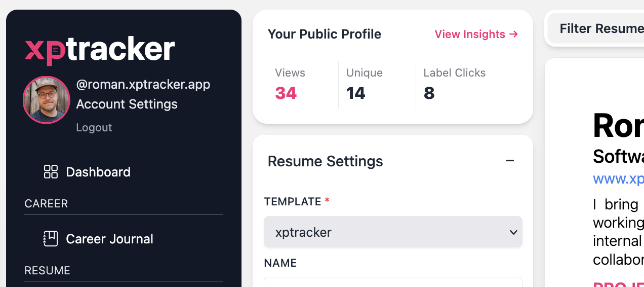The image size is (644, 287).
Task: Click the CAREER section label
Action: click(x=46, y=204)
